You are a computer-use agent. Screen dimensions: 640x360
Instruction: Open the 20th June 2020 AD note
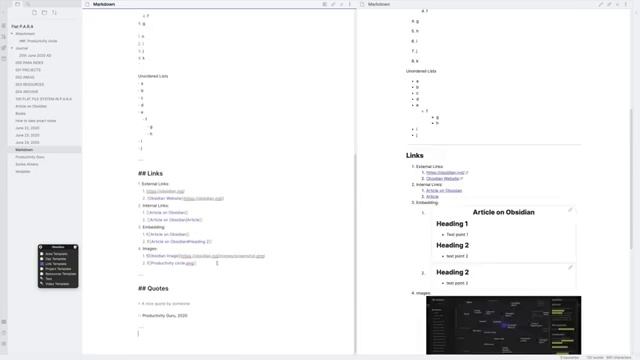coord(35,56)
